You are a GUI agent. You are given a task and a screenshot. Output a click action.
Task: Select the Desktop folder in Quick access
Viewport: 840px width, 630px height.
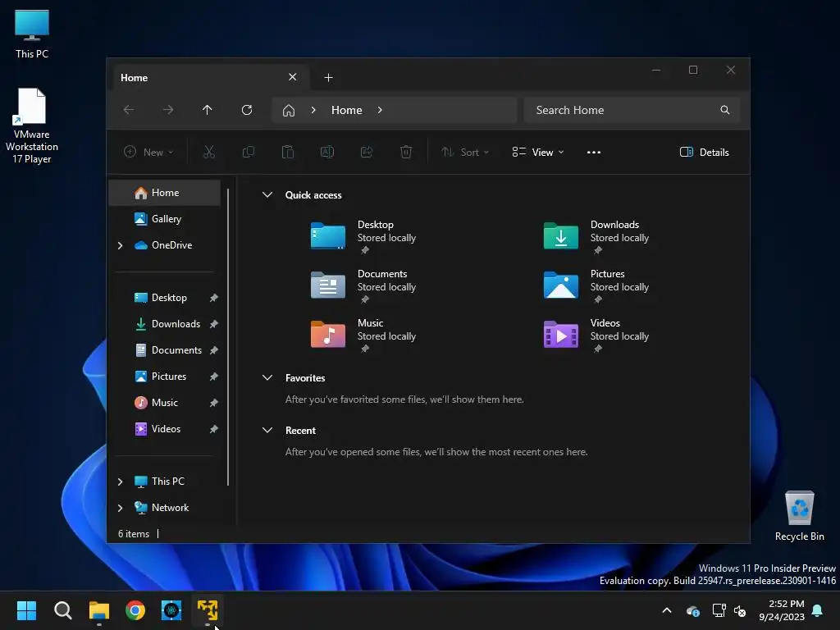364,236
